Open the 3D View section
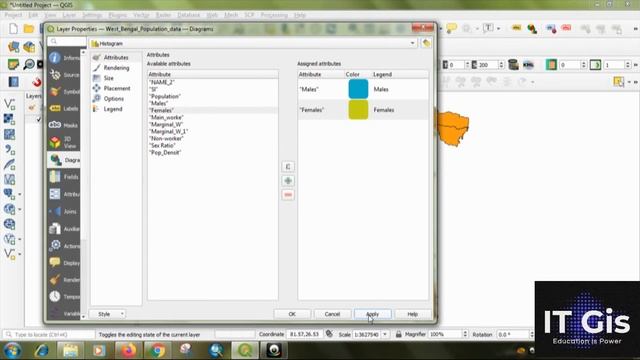 [64, 142]
